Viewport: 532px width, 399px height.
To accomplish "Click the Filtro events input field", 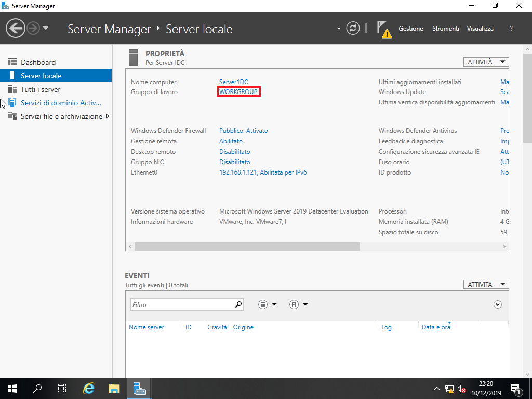I will (187, 304).
